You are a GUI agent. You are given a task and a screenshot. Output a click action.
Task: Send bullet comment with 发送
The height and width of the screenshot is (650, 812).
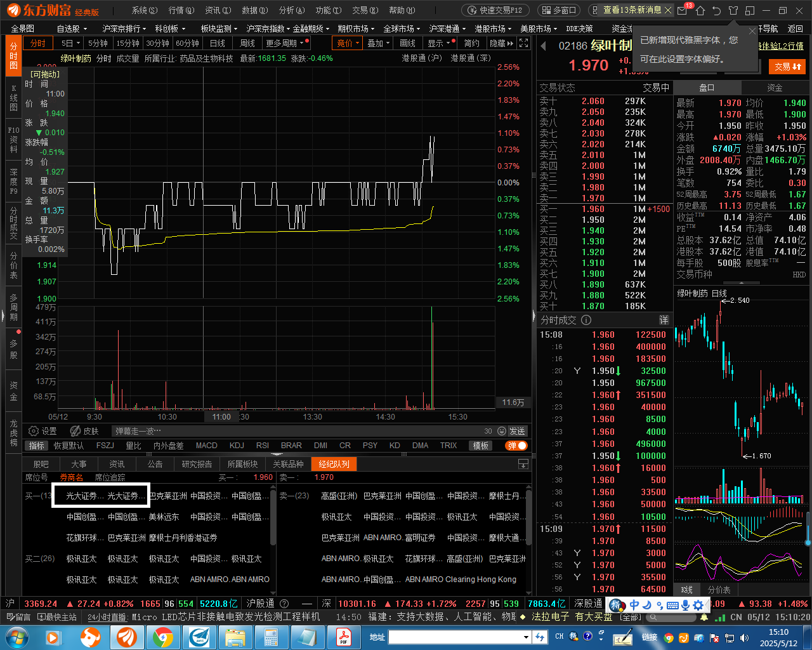point(518,431)
